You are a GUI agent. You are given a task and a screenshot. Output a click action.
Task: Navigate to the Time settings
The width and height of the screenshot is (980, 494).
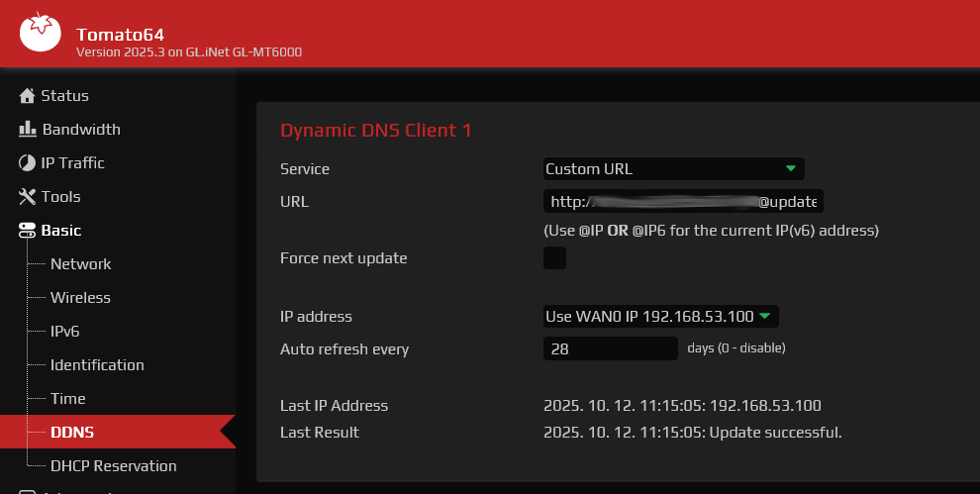tap(68, 399)
